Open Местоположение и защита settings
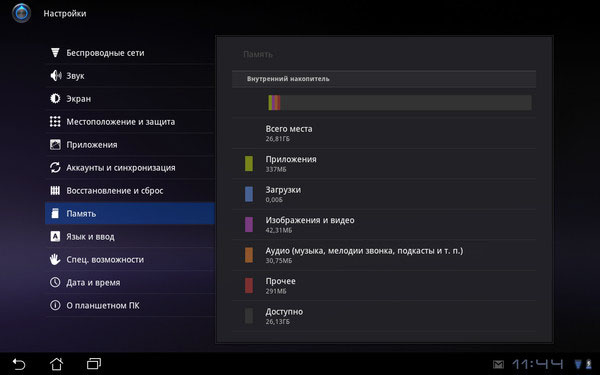Image resolution: width=600 pixels, height=375 pixels. coord(130,122)
